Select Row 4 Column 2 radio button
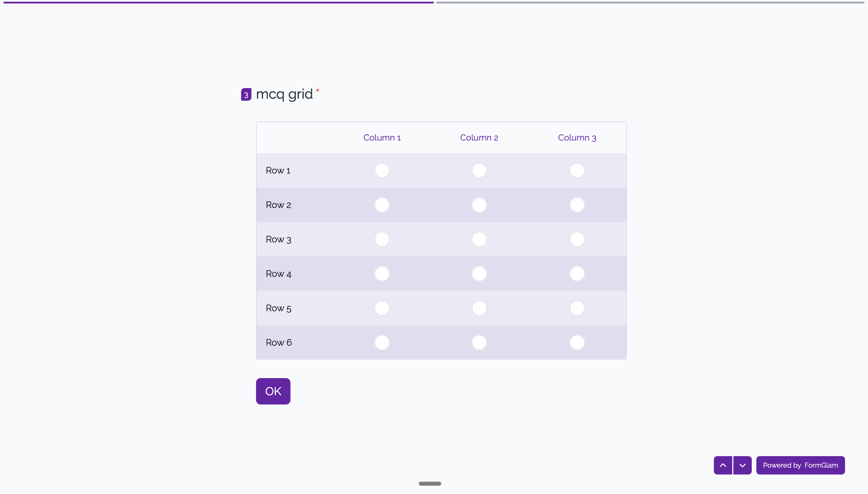 click(x=479, y=273)
